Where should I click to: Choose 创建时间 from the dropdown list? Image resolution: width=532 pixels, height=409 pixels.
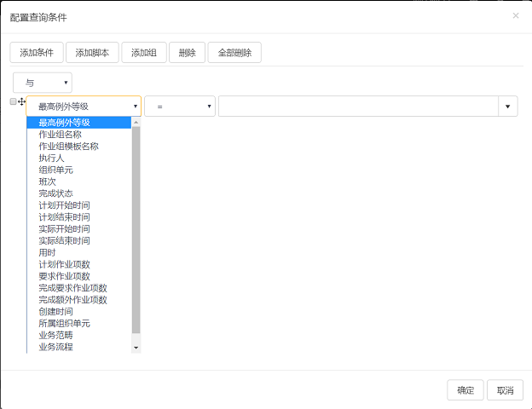click(55, 312)
